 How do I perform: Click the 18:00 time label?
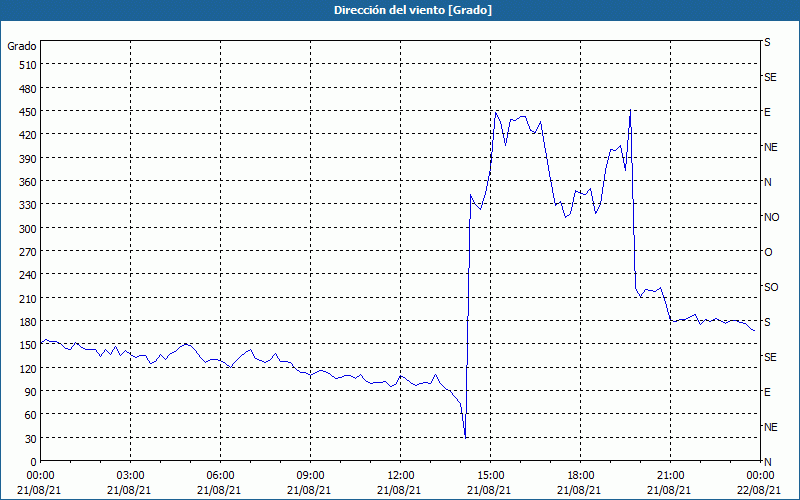581,476
